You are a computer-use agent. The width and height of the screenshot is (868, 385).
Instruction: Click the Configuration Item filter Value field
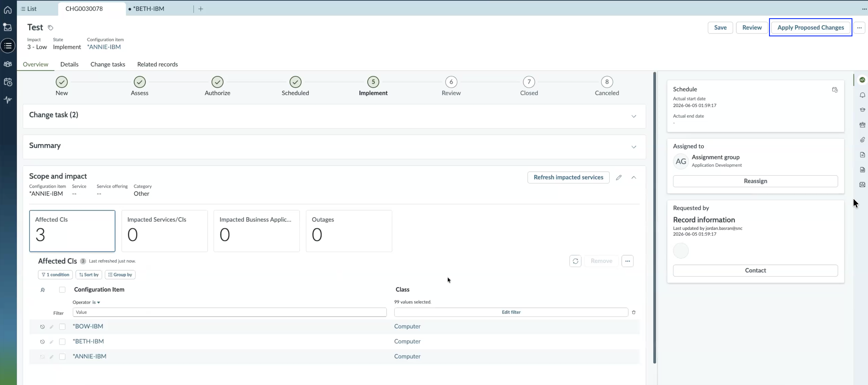click(229, 312)
